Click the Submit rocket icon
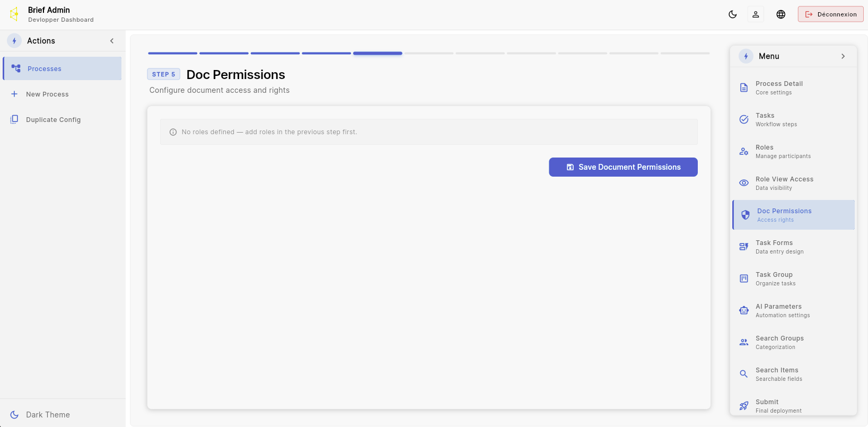The image size is (868, 427). click(744, 406)
